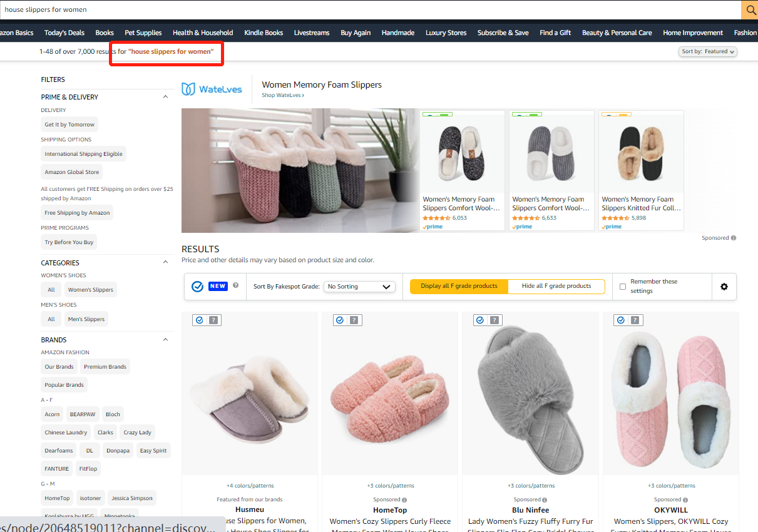Open Today's Deals in the navigation bar
The height and width of the screenshot is (532, 758).
click(64, 33)
